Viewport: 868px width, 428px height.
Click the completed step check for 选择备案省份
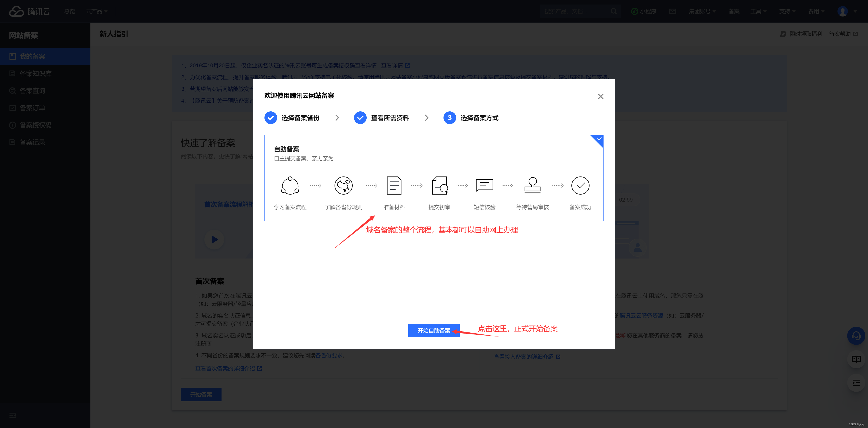pyautogui.click(x=271, y=118)
